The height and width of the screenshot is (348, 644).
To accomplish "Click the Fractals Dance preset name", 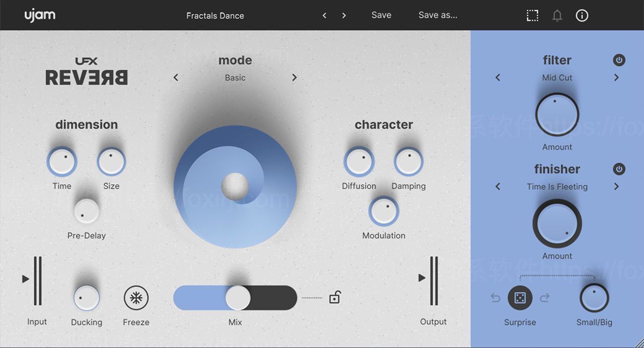I will 215,16.
